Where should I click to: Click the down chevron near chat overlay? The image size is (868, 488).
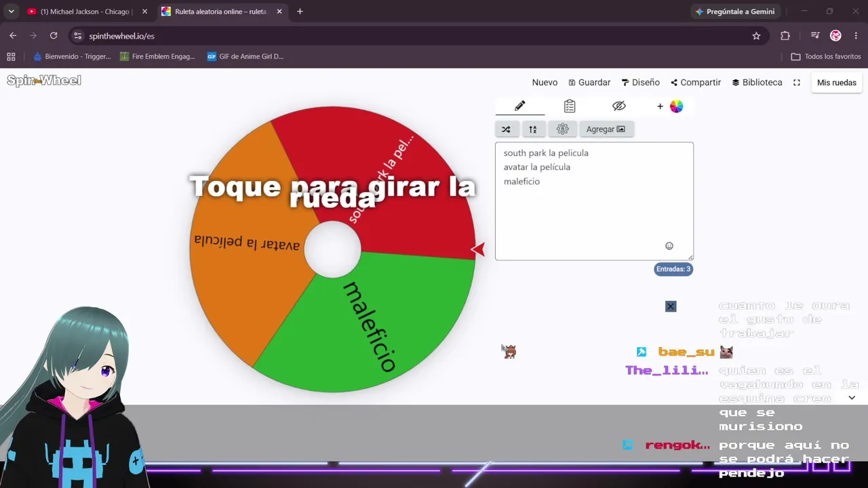point(852,398)
